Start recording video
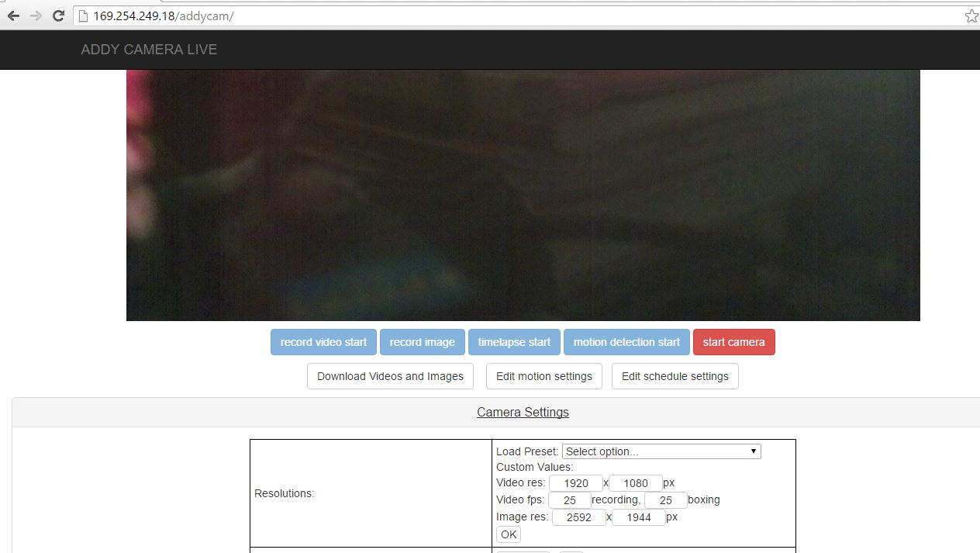The image size is (980, 553). [x=323, y=342]
